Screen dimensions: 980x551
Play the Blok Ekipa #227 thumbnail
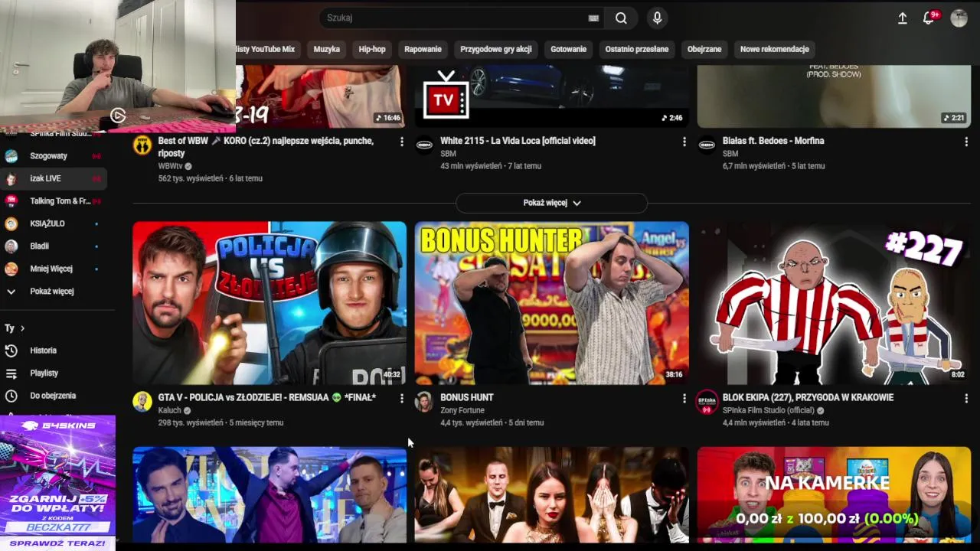coord(834,303)
